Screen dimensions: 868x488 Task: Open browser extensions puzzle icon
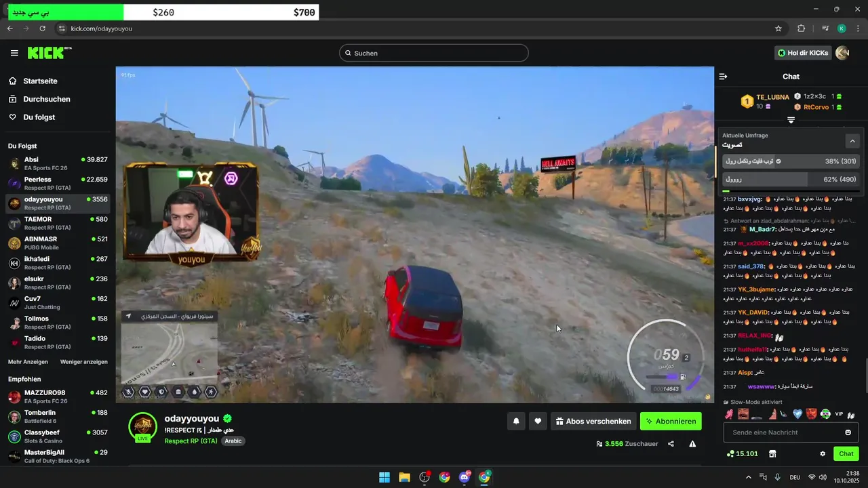pyautogui.click(x=802, y=28)
